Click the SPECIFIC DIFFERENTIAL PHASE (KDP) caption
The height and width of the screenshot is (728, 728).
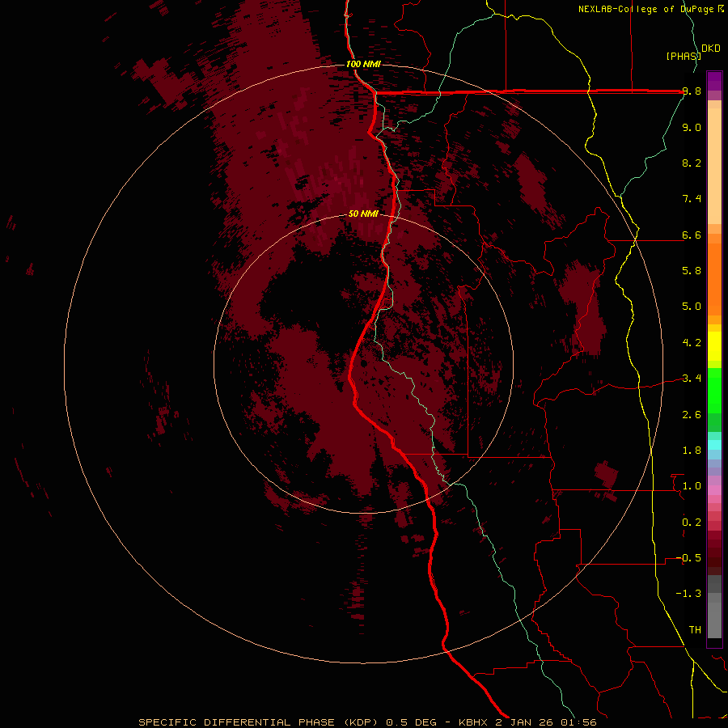pyautogui.click(x=260, y=722)
